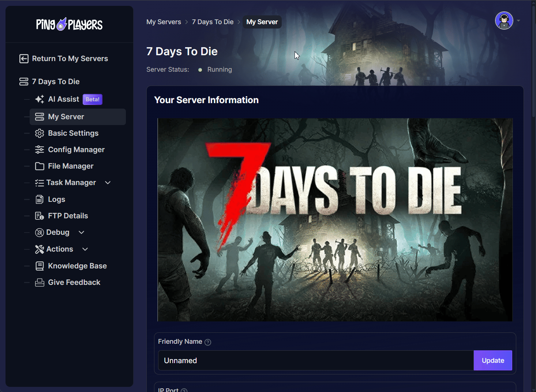Click My Server breadcrumb item

(262, 22)
